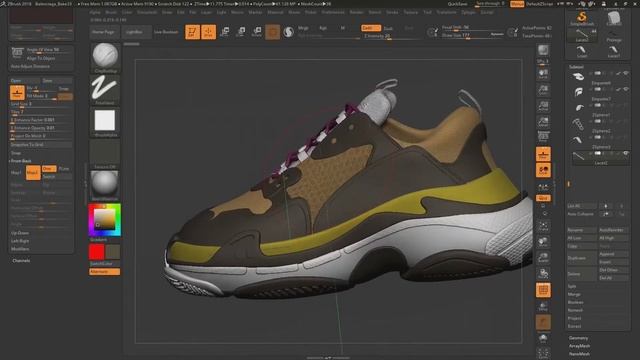Click the BPR render button
This screenshot has width=640, height=360.
(x=543, y=51)
